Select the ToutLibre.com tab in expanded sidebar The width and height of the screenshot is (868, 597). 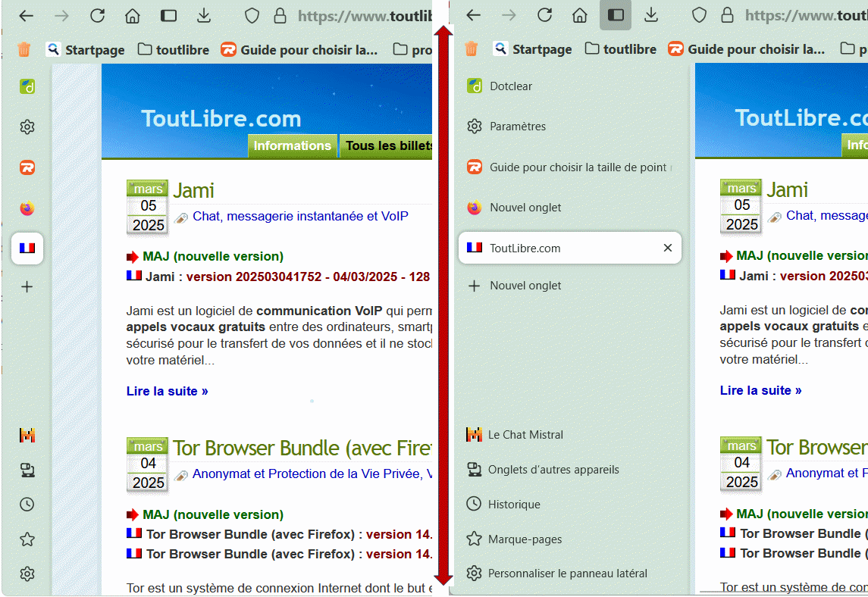tap(570, 248)
